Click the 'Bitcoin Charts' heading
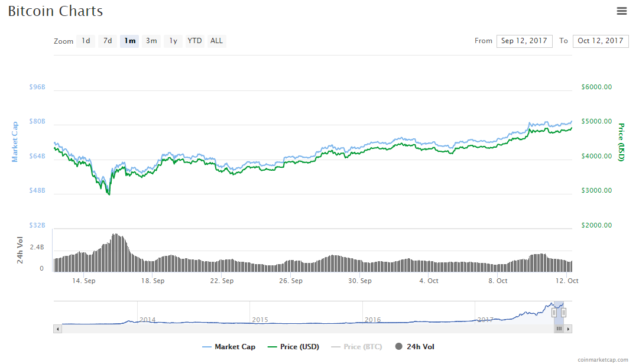 [x=56, y=11]
